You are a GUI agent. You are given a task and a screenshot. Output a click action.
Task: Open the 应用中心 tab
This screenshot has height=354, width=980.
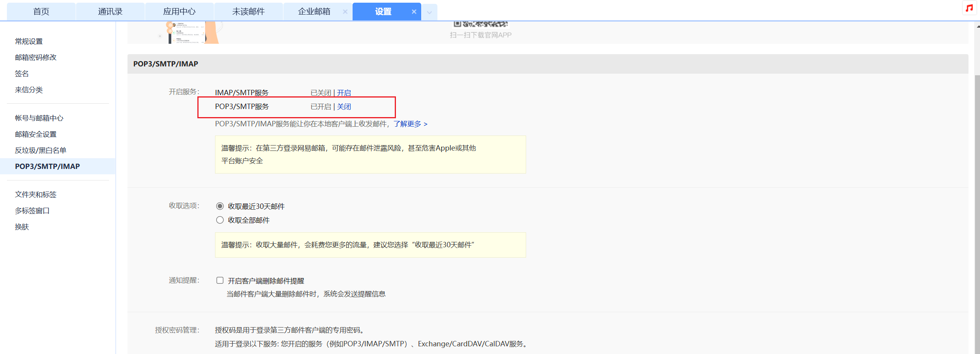(179, 12)
